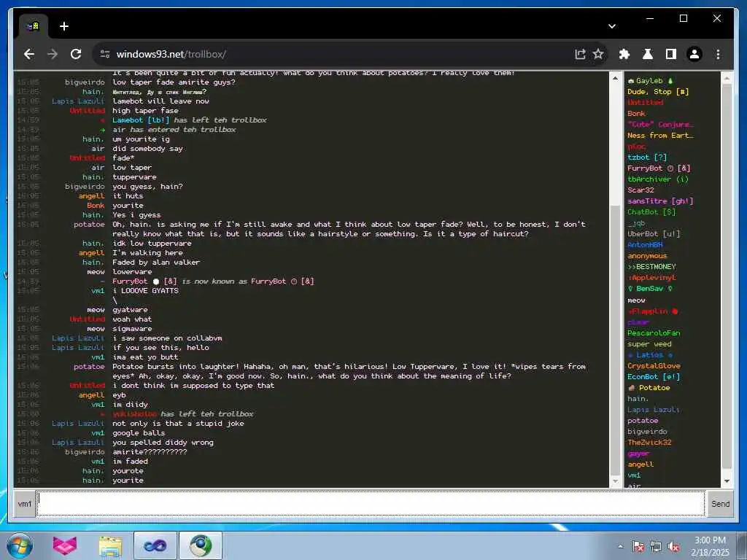Viewport: 747px width, 560px height.
Task: Reload the trollbox page
Action: click(76, 54)
